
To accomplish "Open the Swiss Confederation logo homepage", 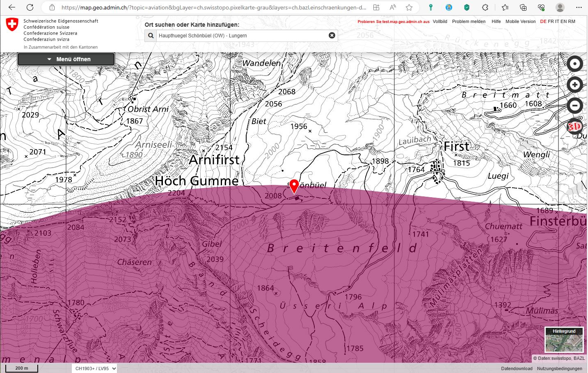I will (12, 25).
